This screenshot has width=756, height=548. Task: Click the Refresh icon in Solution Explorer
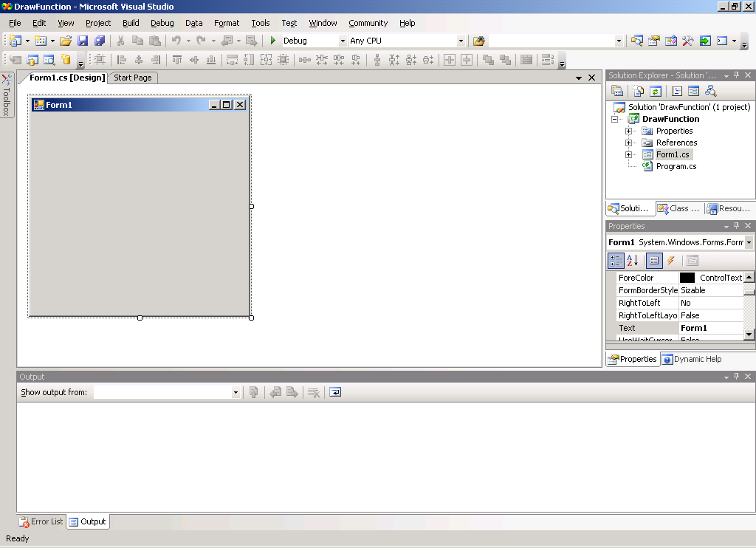tap(656, 91)
